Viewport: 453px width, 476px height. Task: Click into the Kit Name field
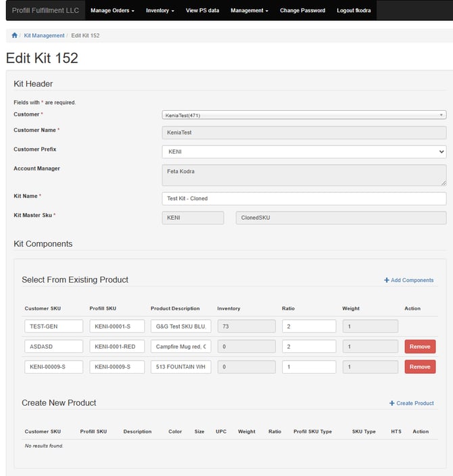[x=304, y=198]
